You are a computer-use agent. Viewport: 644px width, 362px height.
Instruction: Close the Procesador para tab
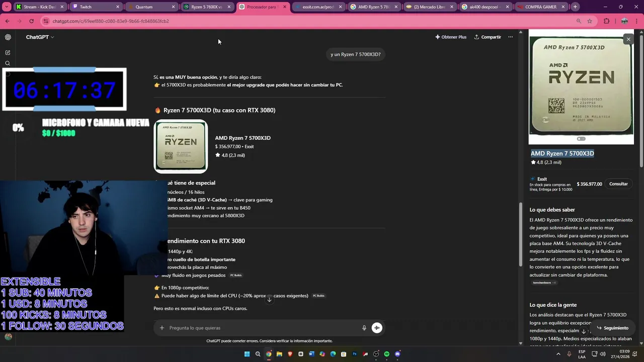284,7
